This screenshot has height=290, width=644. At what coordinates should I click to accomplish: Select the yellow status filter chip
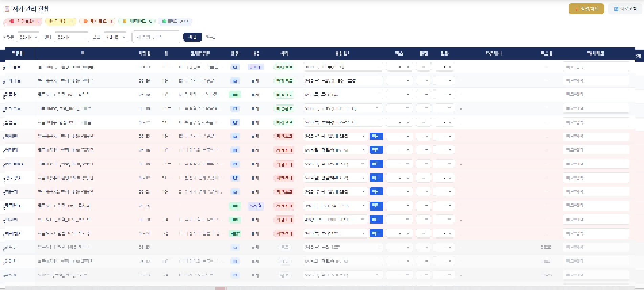pos(61,21)
